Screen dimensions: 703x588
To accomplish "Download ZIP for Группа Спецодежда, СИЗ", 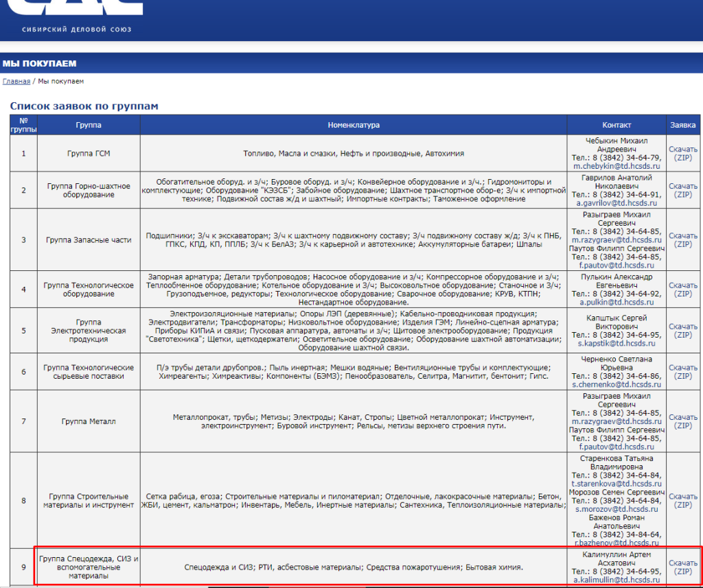I will [683, 567].
